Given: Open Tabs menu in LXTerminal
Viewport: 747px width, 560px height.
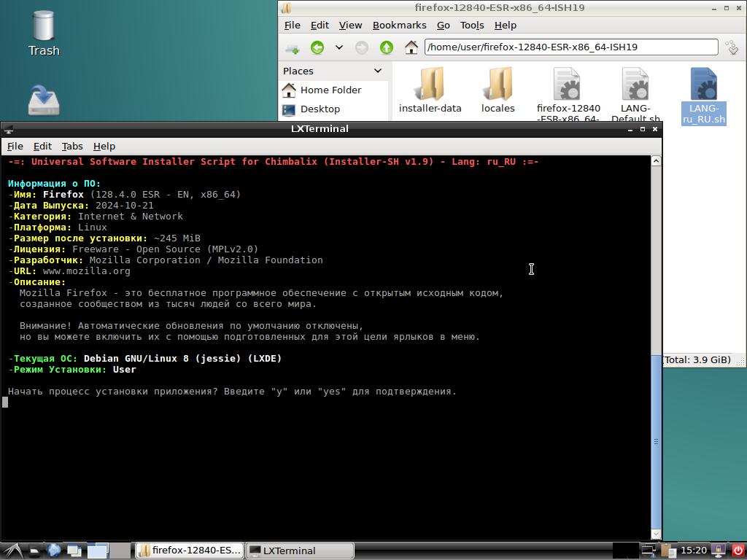Looking at the screenshot, I should pyautogui.click(x=72, y=146).
